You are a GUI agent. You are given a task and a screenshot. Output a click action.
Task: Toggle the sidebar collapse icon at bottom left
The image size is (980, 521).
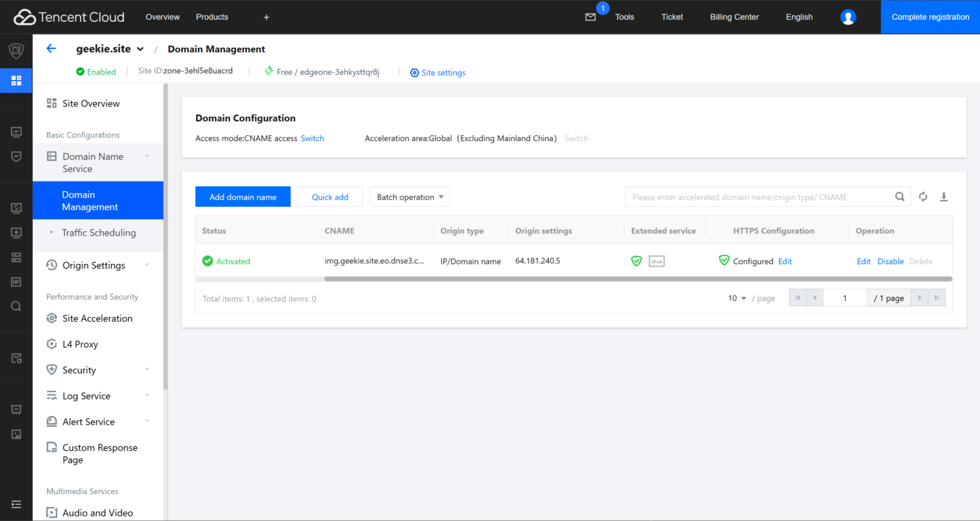click(16, 504)
